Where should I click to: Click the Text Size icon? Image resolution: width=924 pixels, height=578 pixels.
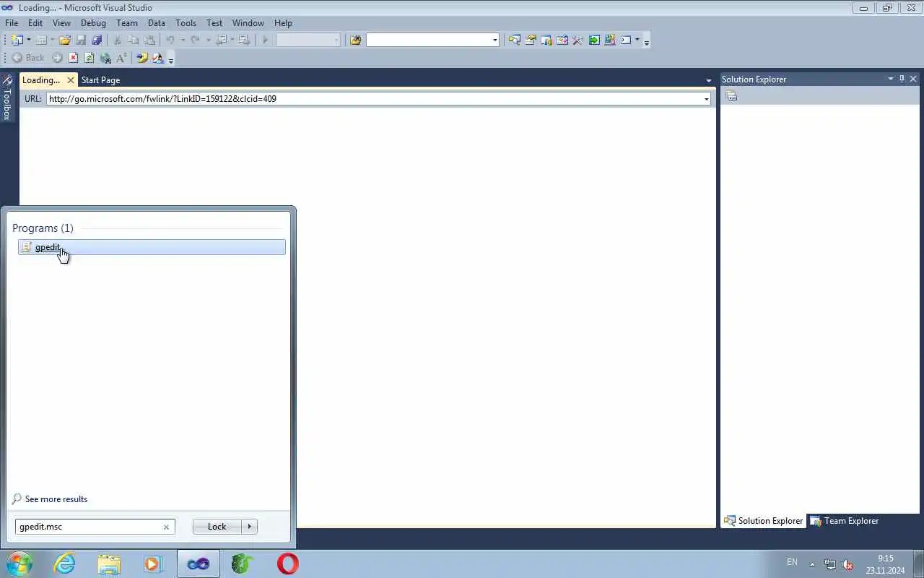[121, 58]
